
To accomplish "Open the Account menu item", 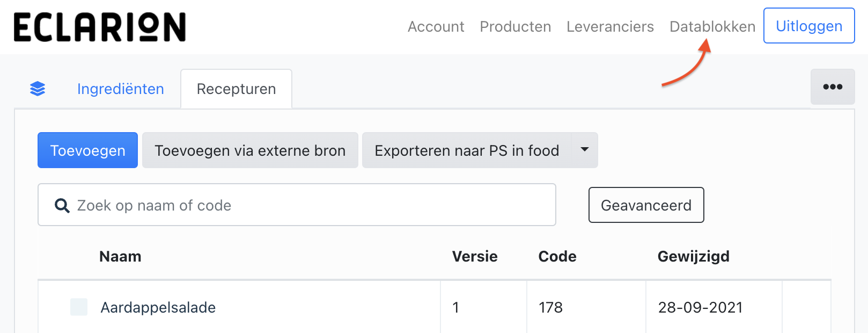I will pyautogui.click(x=436, y=27).
